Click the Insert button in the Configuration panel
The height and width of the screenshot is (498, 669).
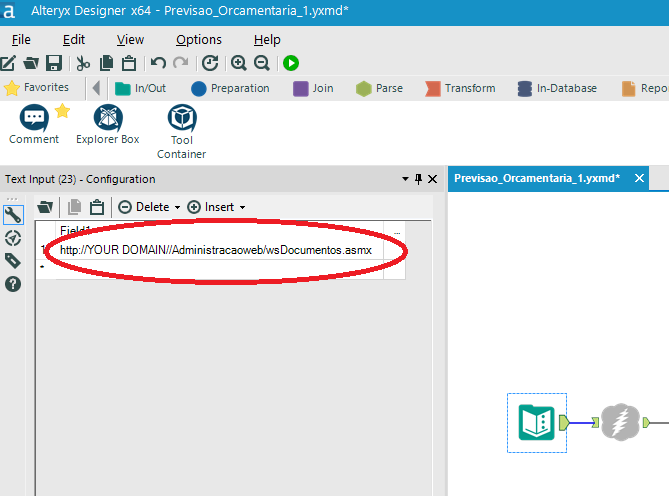(x=211, y=207)
